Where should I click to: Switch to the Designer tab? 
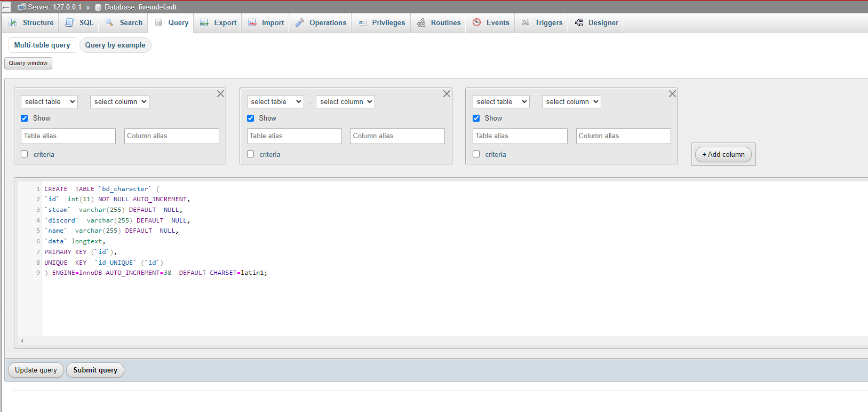(596, 22)
